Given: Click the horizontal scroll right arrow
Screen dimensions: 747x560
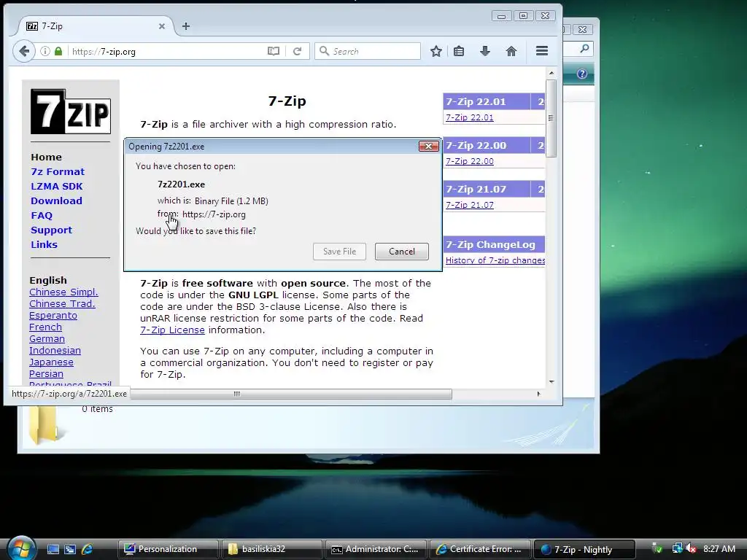Looking at the screenshot, I should tap(539, 394).
